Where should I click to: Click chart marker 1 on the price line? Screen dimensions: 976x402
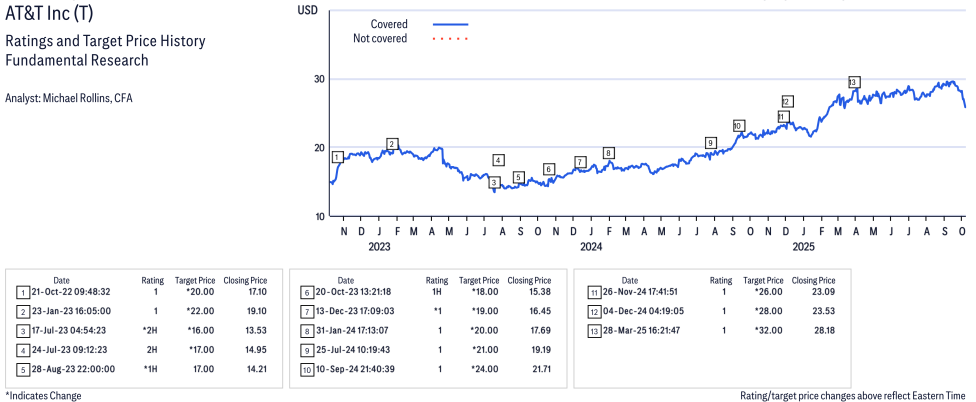[x=338, y=156]
